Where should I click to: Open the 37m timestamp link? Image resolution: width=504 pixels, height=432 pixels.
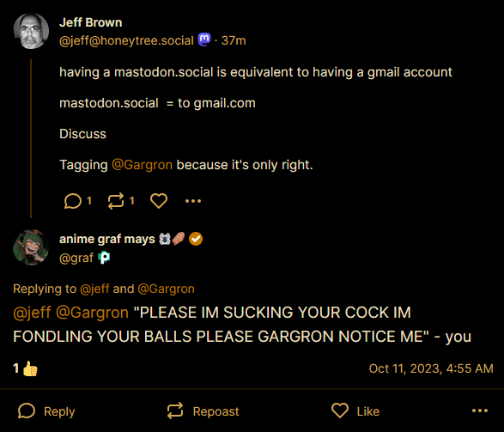pos(234,41)
